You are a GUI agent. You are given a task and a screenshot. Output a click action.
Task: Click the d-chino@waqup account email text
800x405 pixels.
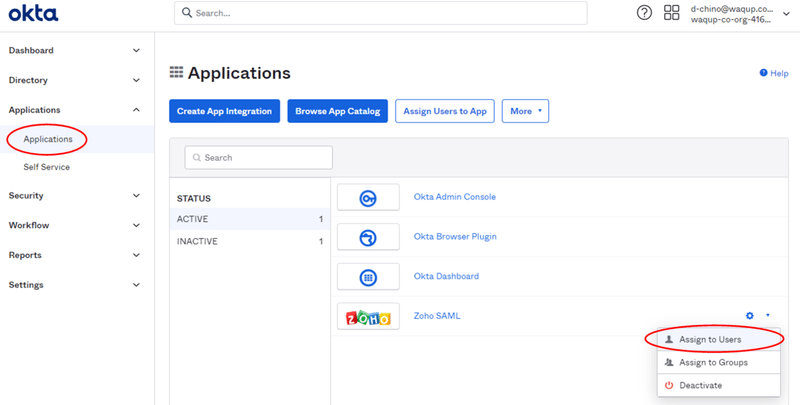pos(732,9)
